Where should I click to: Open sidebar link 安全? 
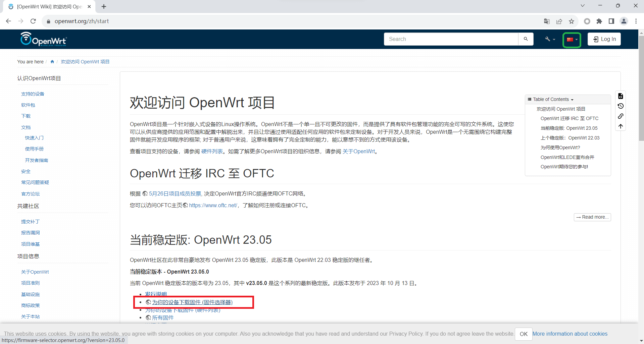point(26,171)
